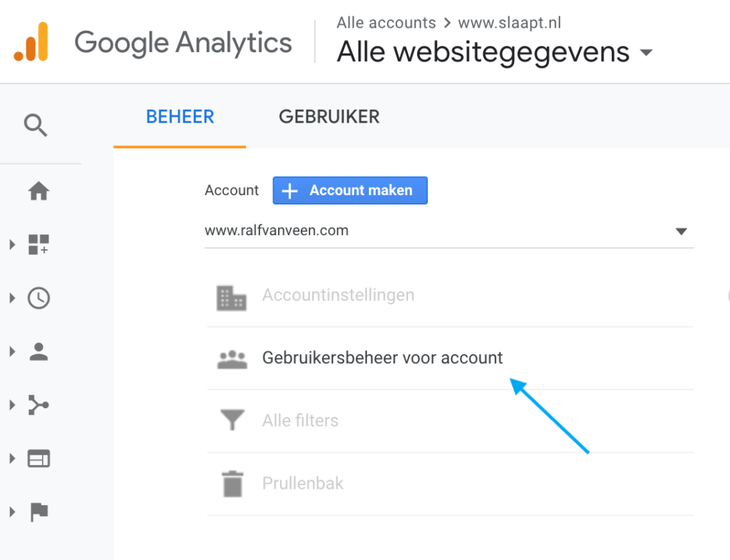Click the Account maken button

tap(350, 190)
